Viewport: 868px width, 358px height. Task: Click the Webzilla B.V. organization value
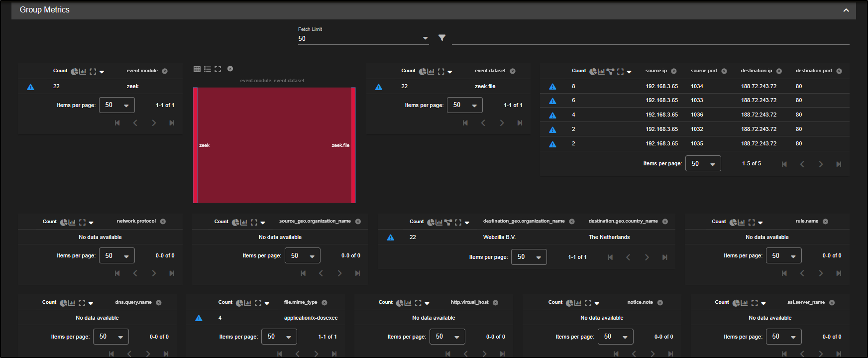tap(499, 237)
